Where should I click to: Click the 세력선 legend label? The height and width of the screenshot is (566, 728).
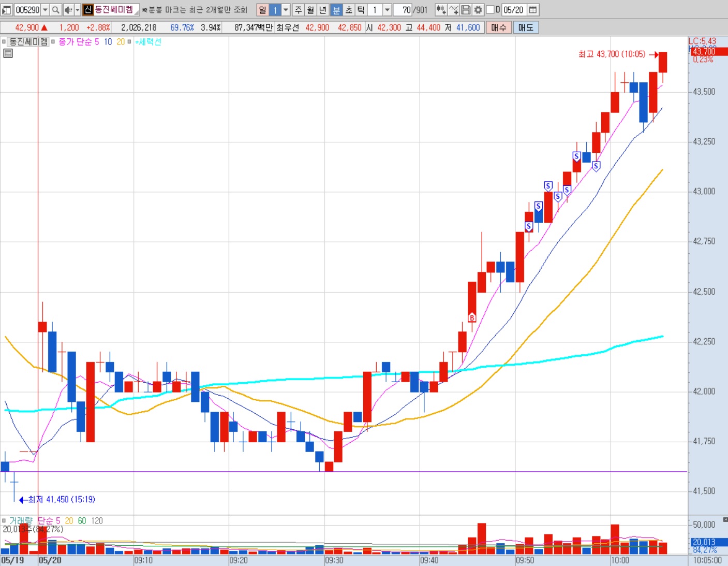tap(150, 42)
